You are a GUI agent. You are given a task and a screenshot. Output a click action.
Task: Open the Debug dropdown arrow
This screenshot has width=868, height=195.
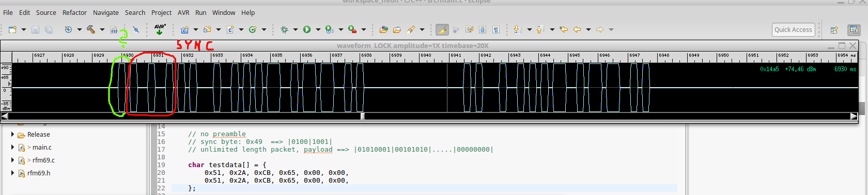[296, 29]
